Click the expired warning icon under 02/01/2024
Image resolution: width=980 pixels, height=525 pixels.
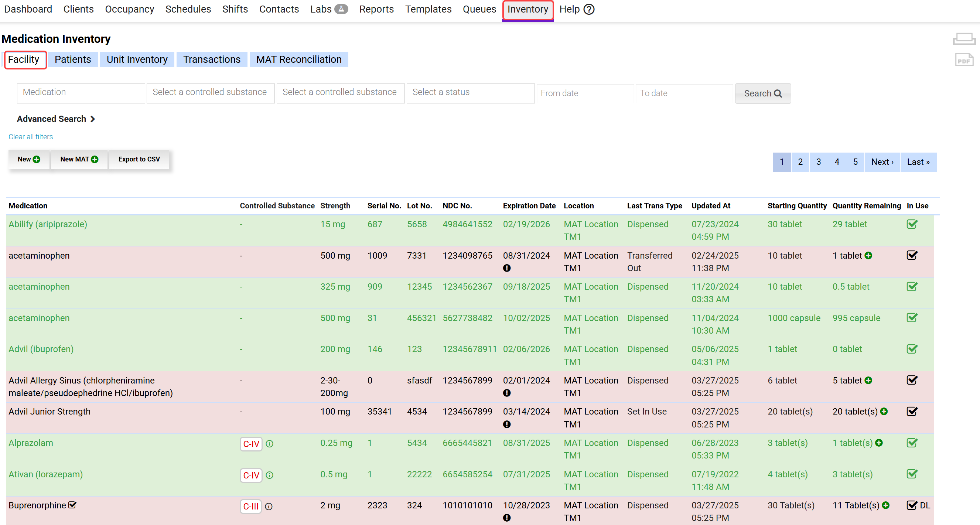coord(506,393)
